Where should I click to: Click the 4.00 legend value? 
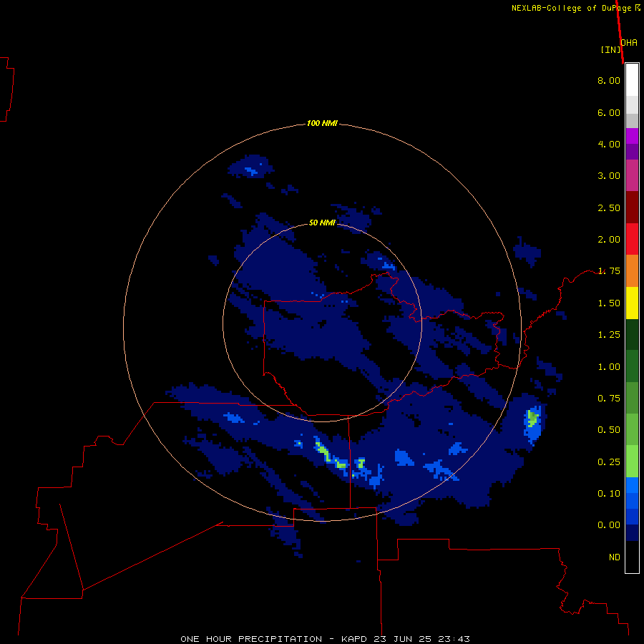[609, 144]
